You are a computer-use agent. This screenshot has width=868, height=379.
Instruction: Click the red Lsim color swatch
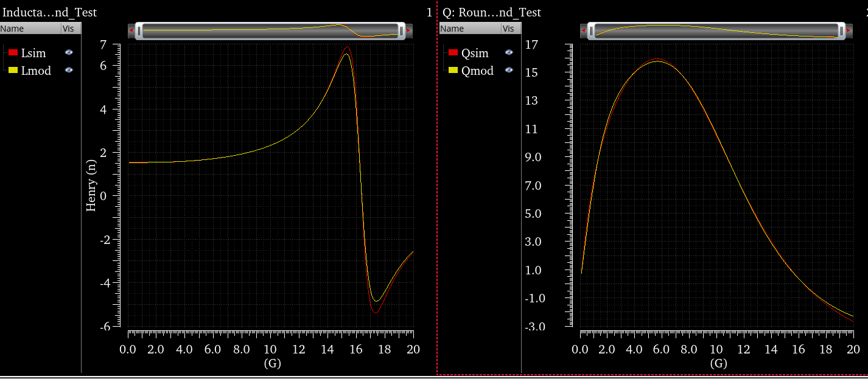(x=13, y=54)
